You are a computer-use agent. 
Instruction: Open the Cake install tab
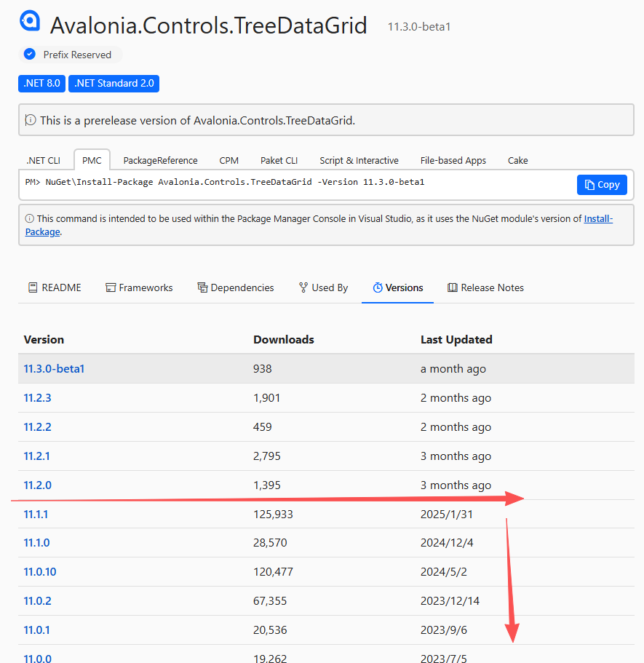tap(517, 160)
